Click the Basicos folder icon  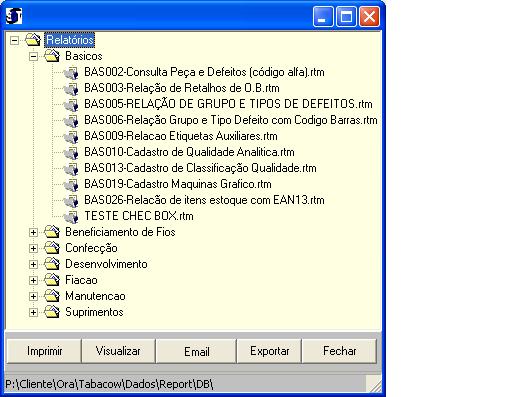pyautogui.click(x=52, y=56)
